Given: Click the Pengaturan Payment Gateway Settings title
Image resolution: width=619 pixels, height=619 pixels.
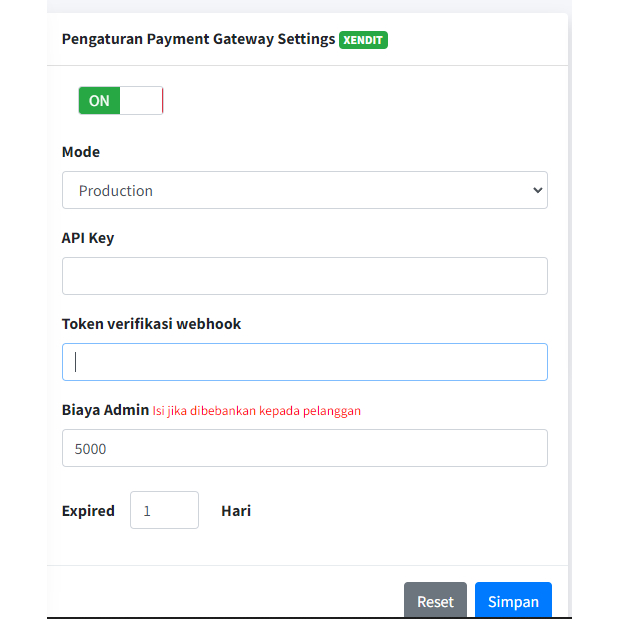Looking at the screenshot, I should (198, 39).
